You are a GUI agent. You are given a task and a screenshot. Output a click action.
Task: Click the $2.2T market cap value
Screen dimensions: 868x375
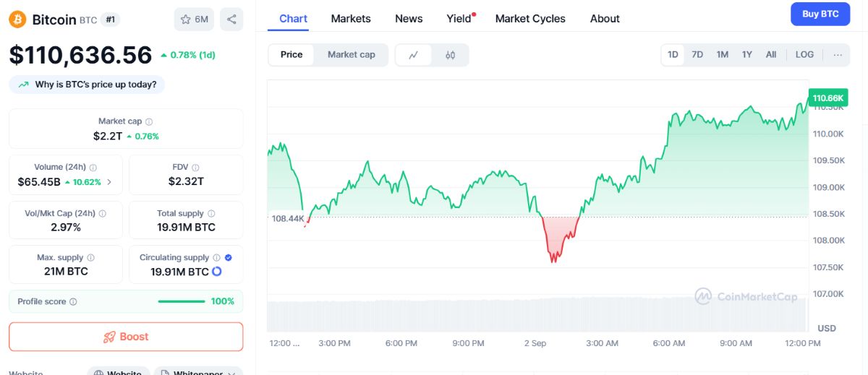(108, 136)
